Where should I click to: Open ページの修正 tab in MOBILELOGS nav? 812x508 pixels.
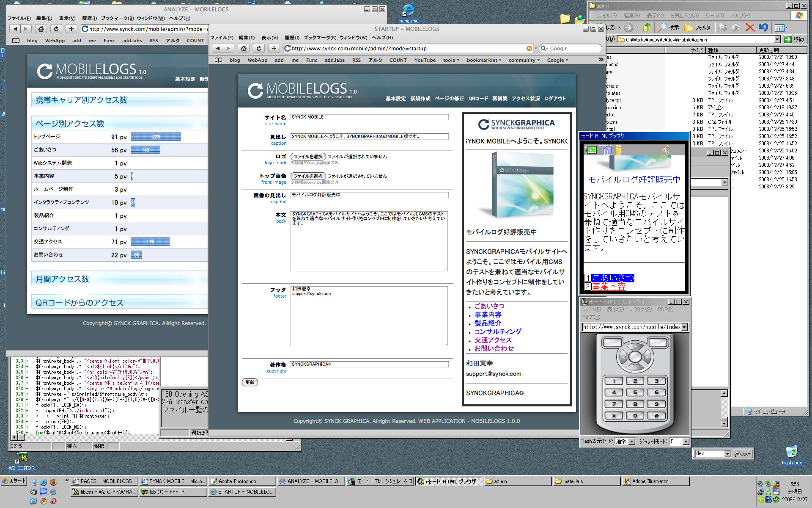point(449,99)
